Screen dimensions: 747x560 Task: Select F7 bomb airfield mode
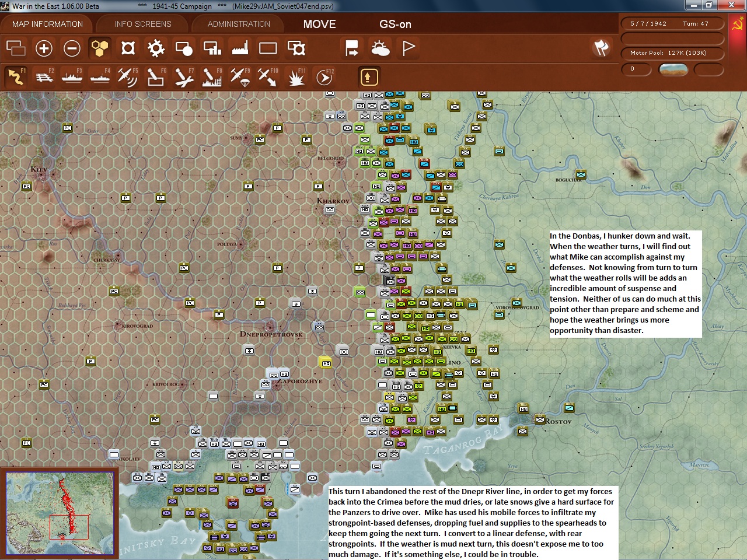pos(184,76)
